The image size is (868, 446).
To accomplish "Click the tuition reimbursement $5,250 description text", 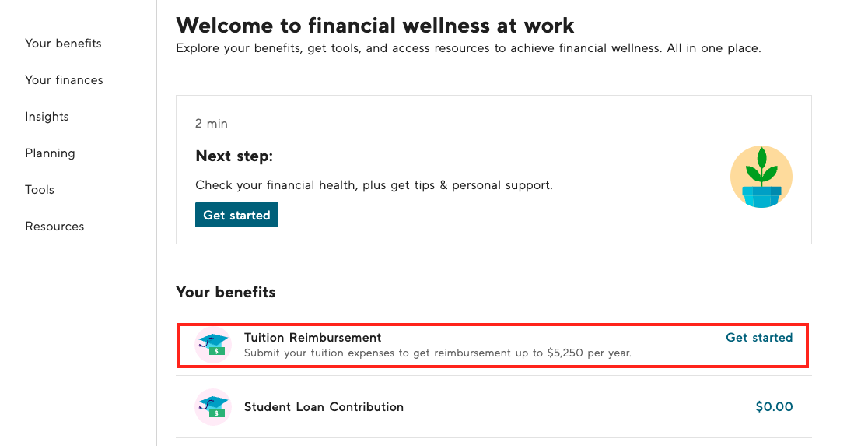I will (x=437, y=353).
